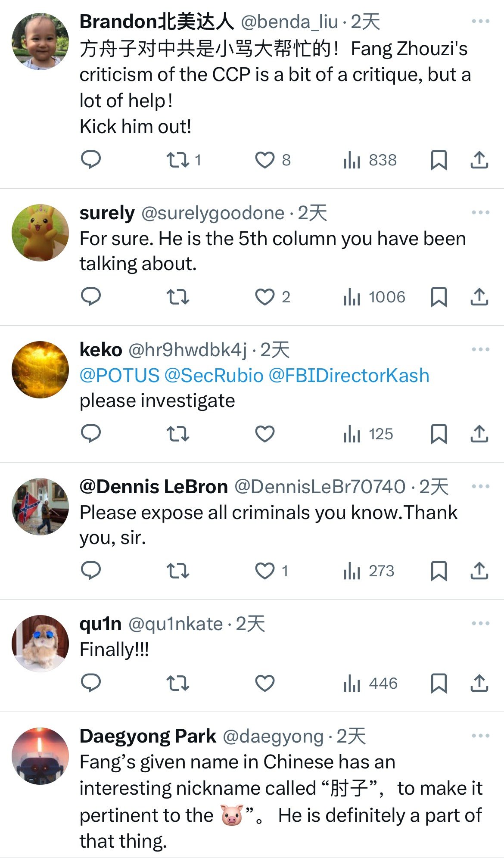
Task: Open surely's Pikachu avatar
Action: click(x=40, y=233)
